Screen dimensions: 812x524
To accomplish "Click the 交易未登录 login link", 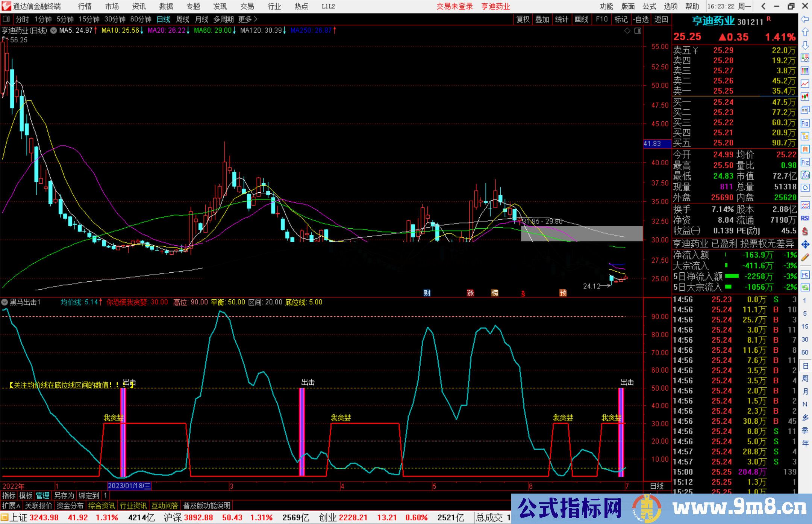I will pos(454,6).
